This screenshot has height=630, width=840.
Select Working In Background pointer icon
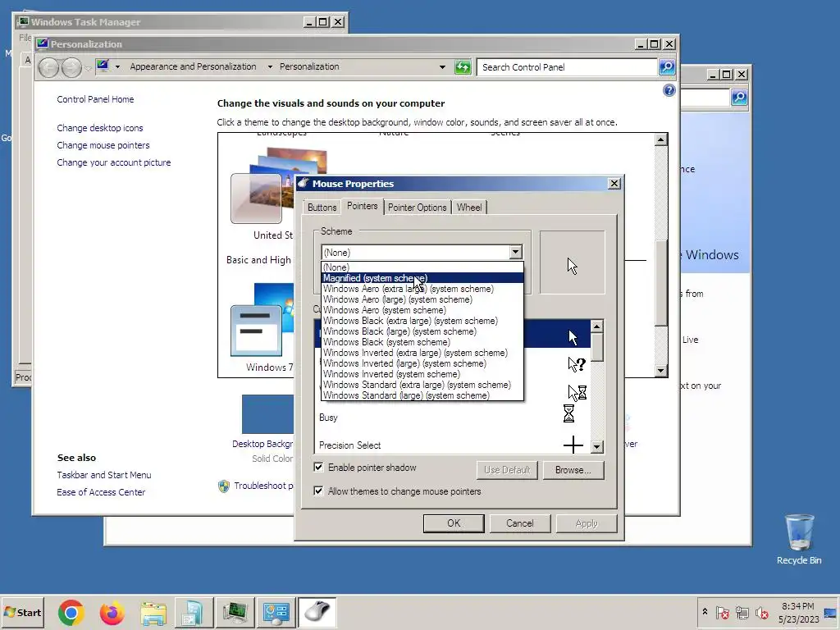point(577,392)
